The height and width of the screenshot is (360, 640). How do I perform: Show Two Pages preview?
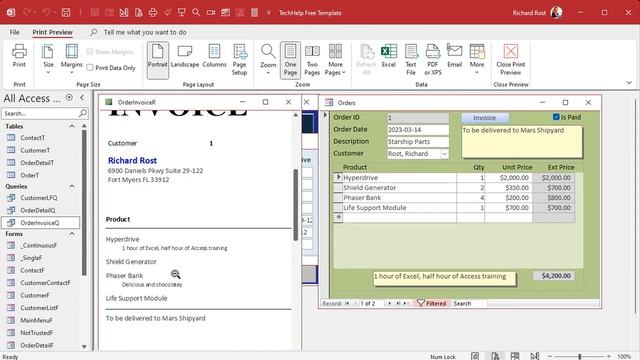click(x=312, y=60)
